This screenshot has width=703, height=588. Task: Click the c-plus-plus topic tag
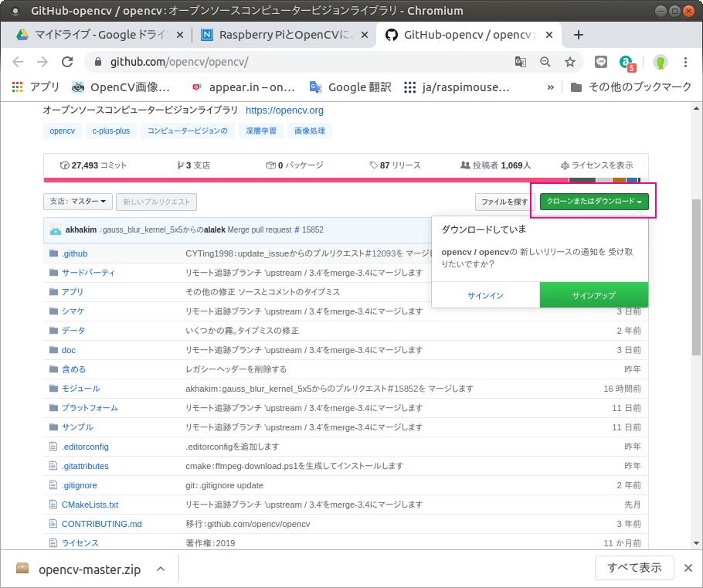pos(111,131)
